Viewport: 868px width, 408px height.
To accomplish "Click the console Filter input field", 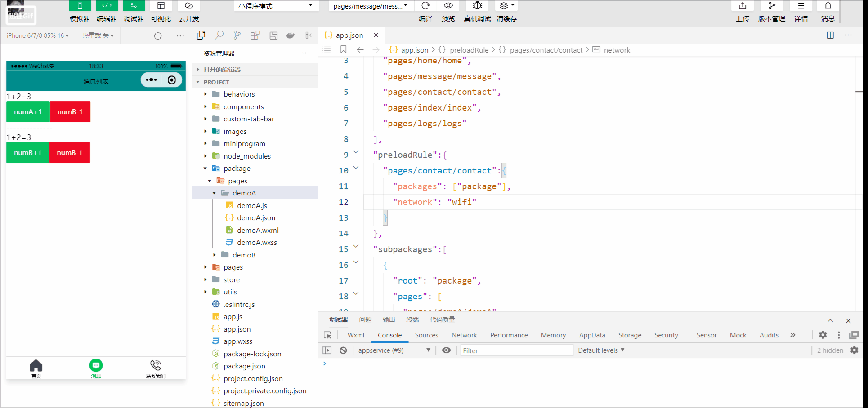I will pos(516,350).
